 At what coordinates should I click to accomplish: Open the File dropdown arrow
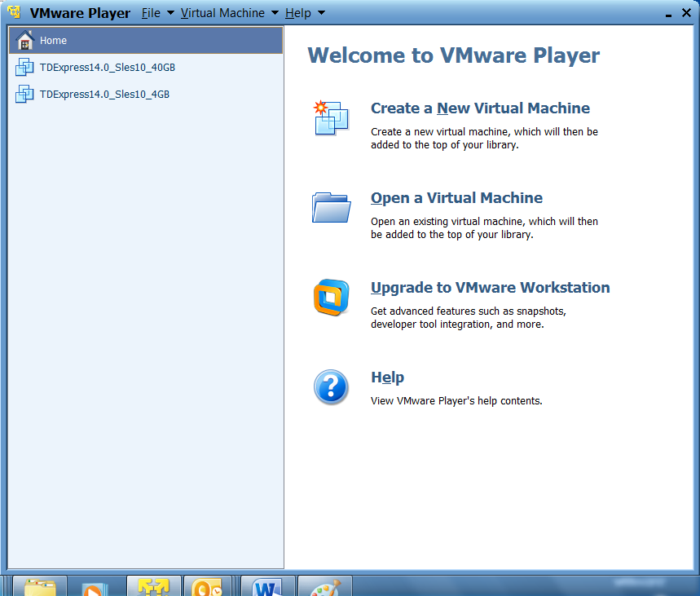pos(170,12)
